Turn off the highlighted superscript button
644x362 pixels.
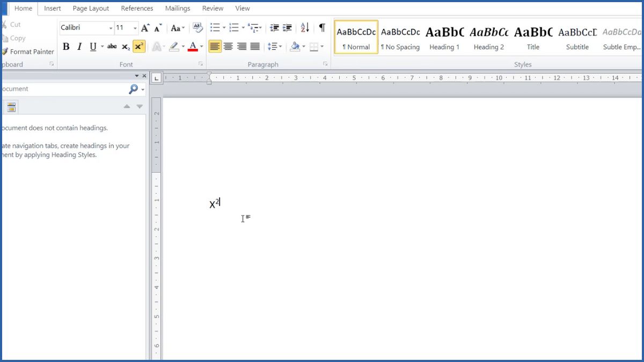click(139, 47)
